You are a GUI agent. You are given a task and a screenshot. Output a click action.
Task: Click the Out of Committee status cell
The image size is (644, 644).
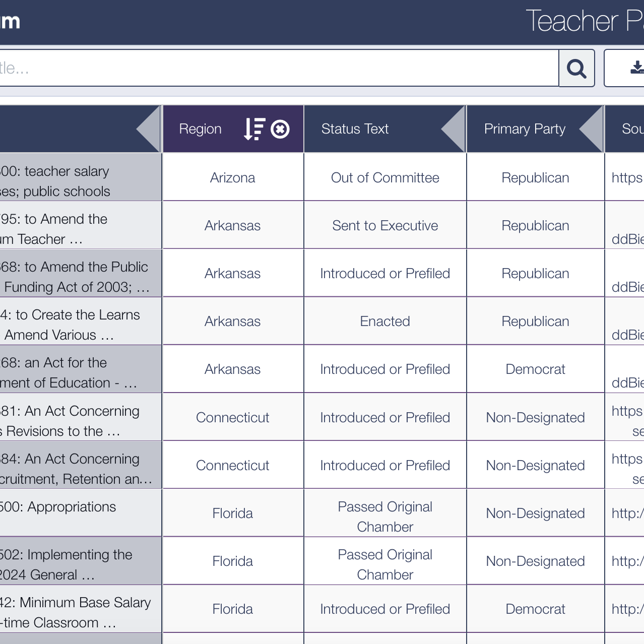pos(385,178)
